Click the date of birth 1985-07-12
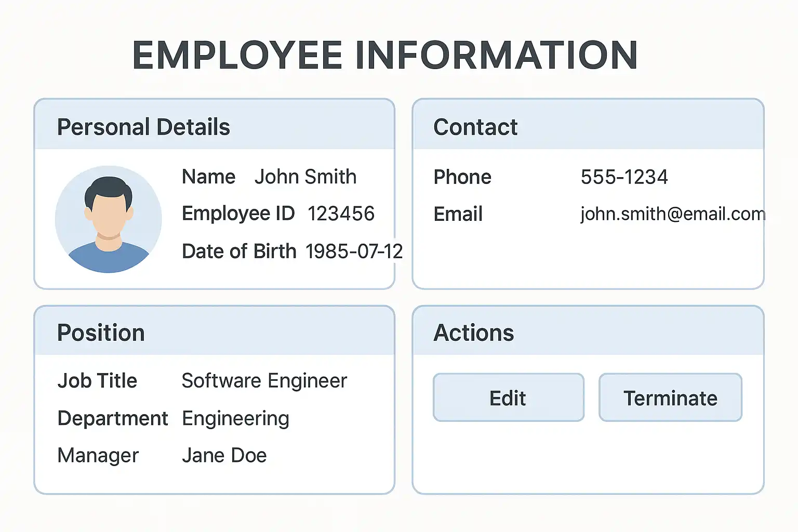798x532 pixels. (x=354, y=251)
